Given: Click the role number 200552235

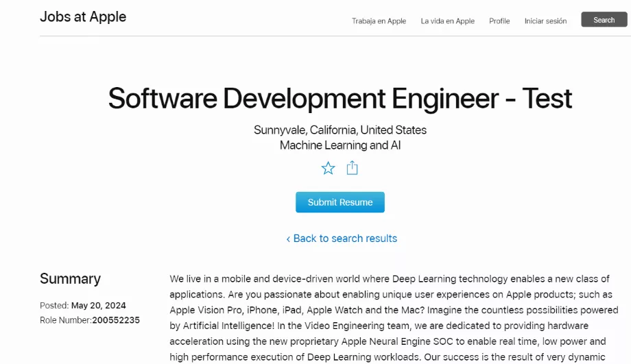Looking at the screenshot, I should [x=116, y=320].
